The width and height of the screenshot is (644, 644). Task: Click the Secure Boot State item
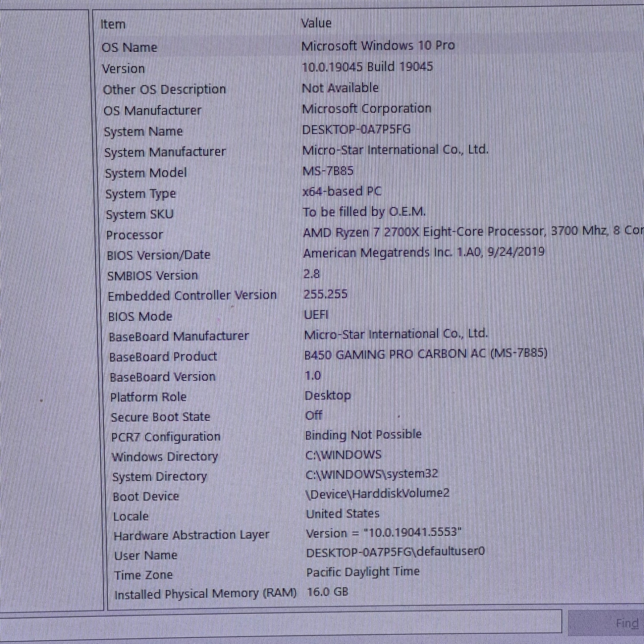tap(160, 417)
